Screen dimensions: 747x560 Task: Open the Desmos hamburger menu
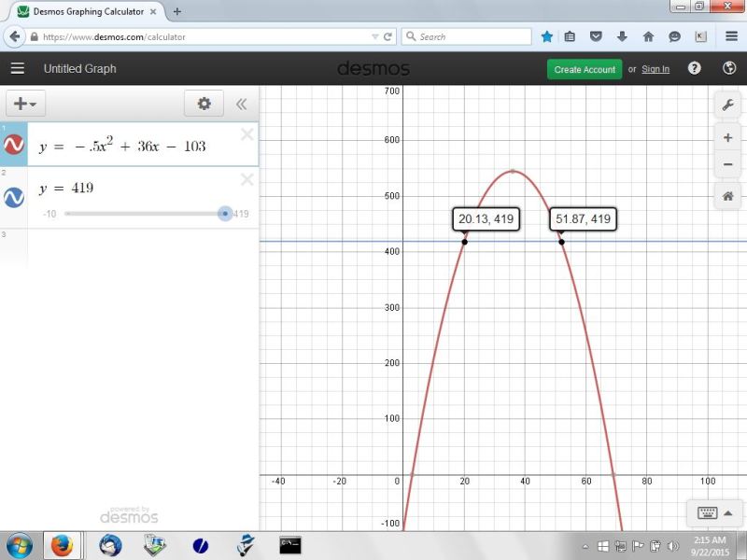18,68
